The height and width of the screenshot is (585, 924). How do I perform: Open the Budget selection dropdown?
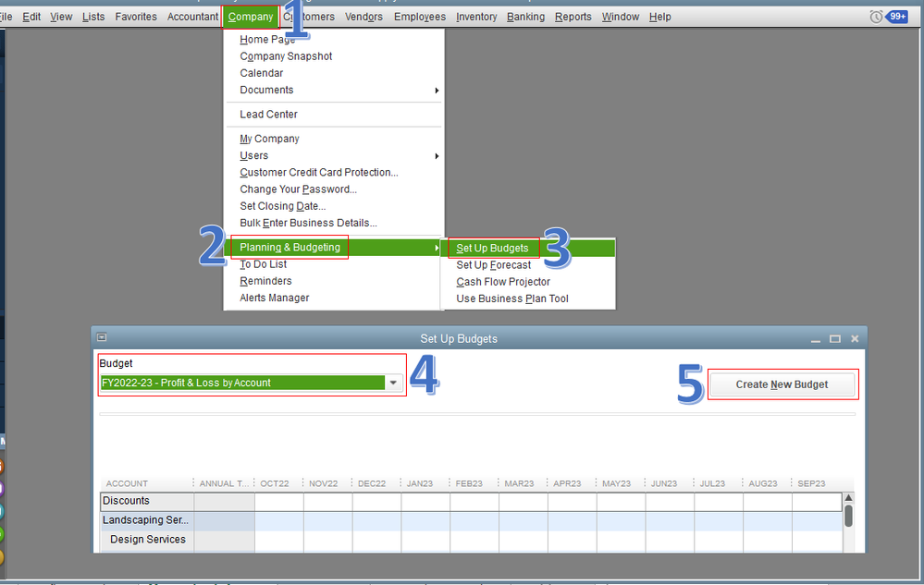[393, 383]
